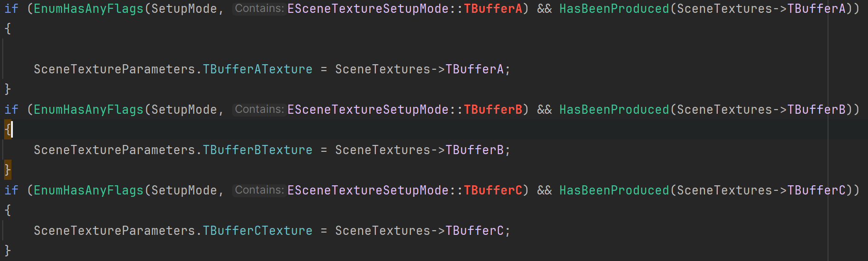Screen dimensions: 868x261
Task: Click HasBeenProduced in the TBufferC condition
Action: tap(614, 190)
